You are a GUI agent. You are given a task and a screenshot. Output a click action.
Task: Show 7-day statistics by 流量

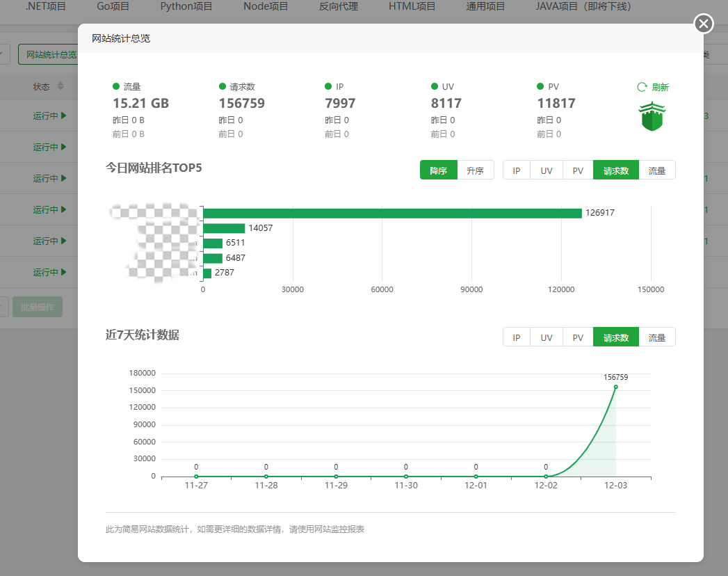[x=657, y=337]
